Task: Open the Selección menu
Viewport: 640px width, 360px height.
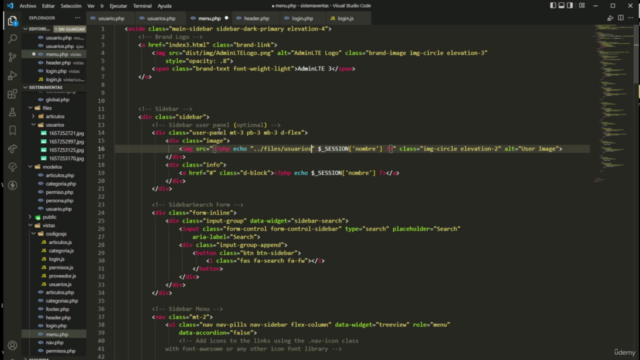Action: (71, 6)
